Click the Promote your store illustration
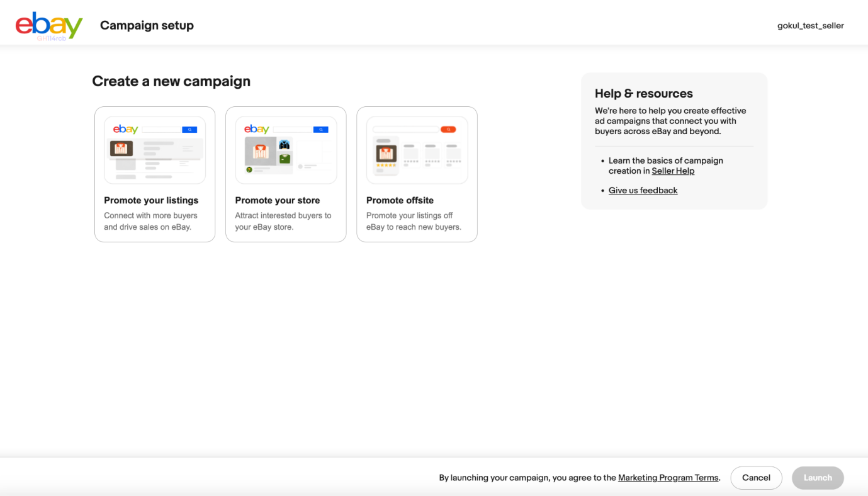Image resolution: width=868 pixels, height=496 pixels. click(286, 150)
